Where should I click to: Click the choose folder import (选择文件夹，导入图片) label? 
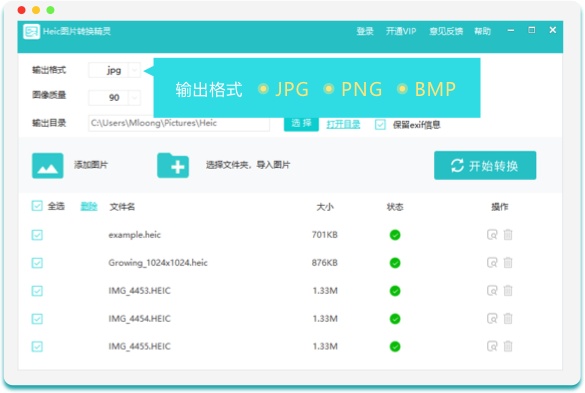(248, 165)
